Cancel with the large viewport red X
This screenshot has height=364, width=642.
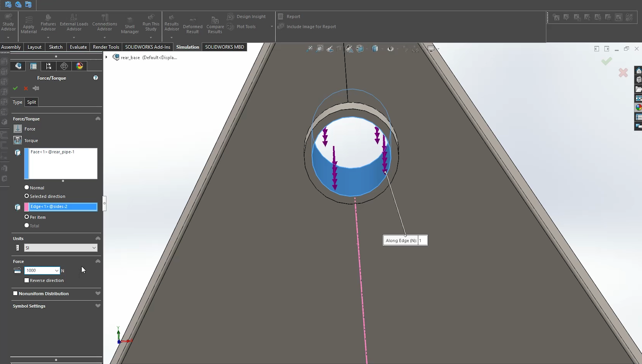[623, 73]
